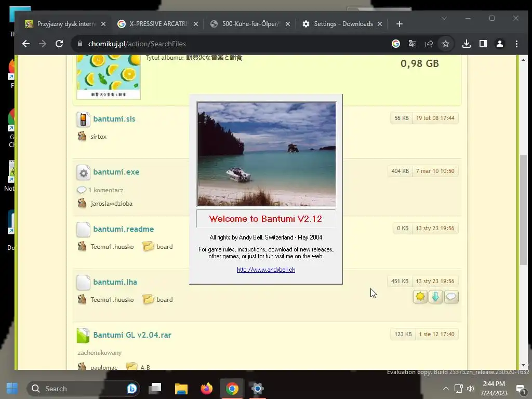The height and width of the screenshot is (399, 532).
Task: Open Bantumi GL v2.04.rar link
Action: point(132,335)
